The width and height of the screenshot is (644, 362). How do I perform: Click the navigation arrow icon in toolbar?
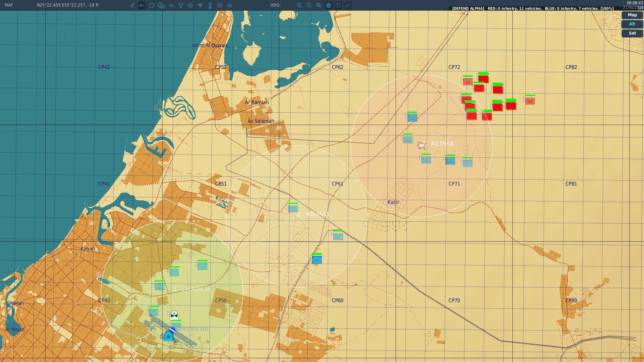coord(132,5)
